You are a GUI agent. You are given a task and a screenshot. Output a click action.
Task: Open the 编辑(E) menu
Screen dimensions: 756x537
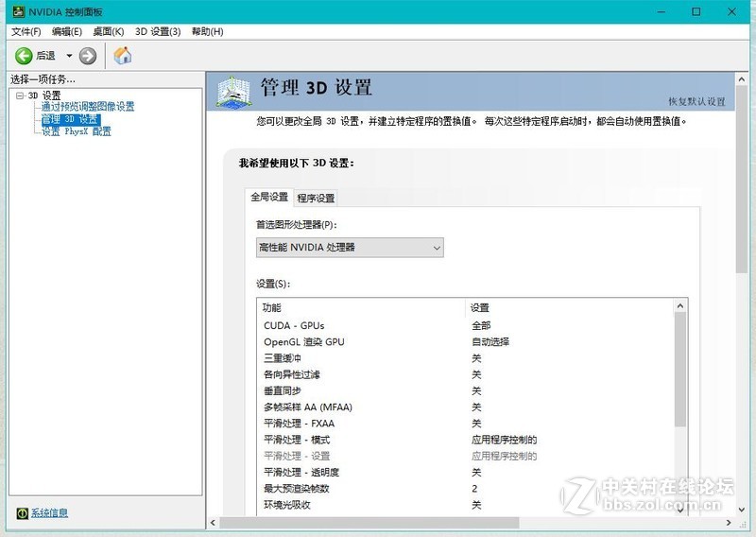point(67,31)
